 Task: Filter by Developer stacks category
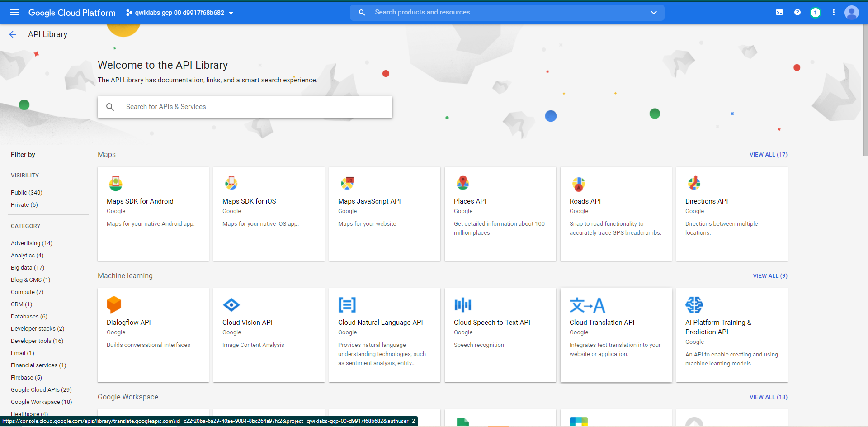click(38, 329)
